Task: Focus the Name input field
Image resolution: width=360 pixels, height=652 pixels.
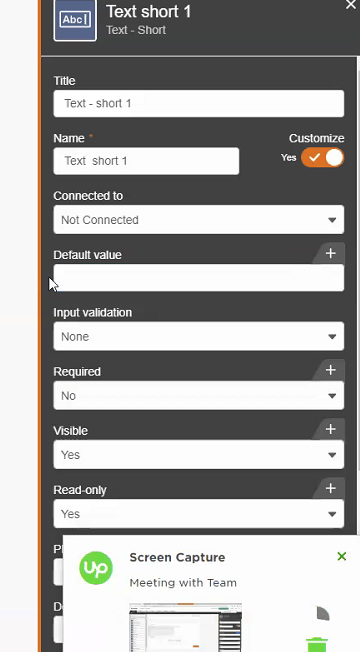Action: pyautogui.click(x=146, y=161)
